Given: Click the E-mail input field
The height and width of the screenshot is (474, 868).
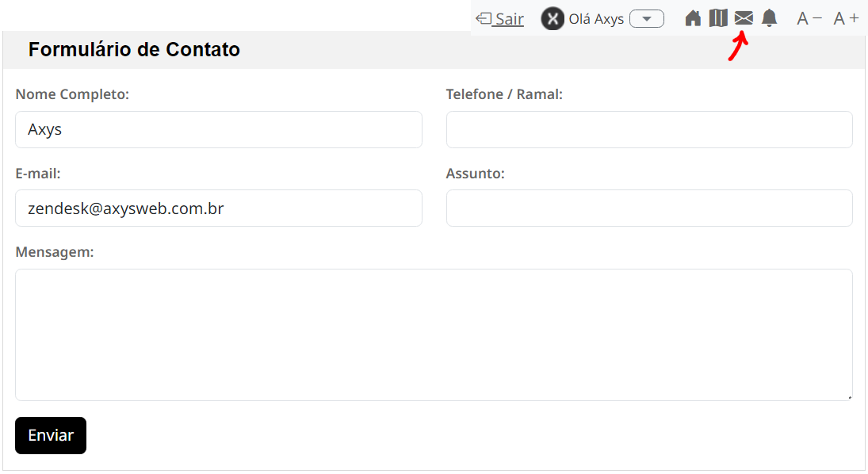Looking at the screenshot, I should [x=219, y=208].
